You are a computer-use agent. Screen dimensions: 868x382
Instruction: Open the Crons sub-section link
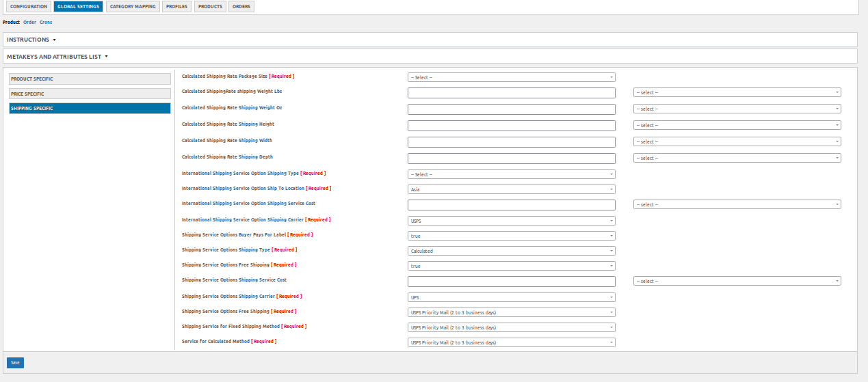(x=46, y=23)
